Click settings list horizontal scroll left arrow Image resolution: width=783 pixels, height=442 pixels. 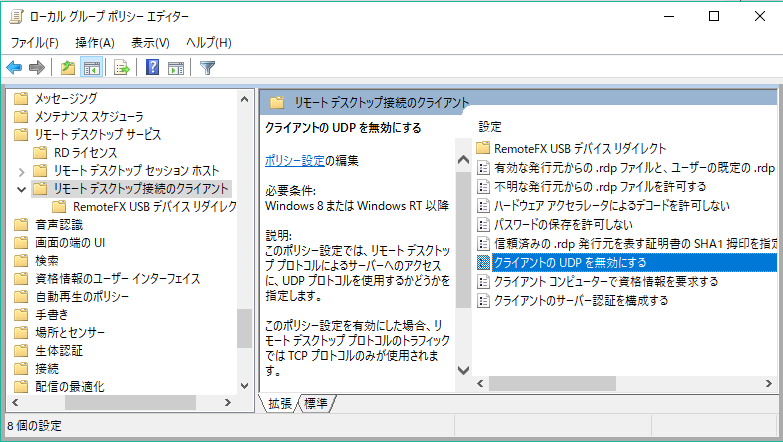[x=480, y=384]
